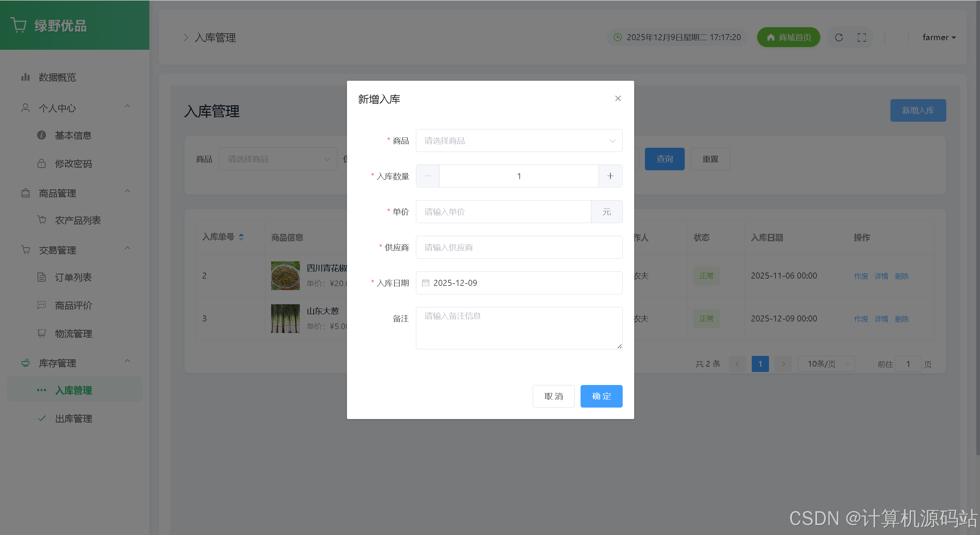Collapse the 个人中心 sidebar group

[128, 106]
